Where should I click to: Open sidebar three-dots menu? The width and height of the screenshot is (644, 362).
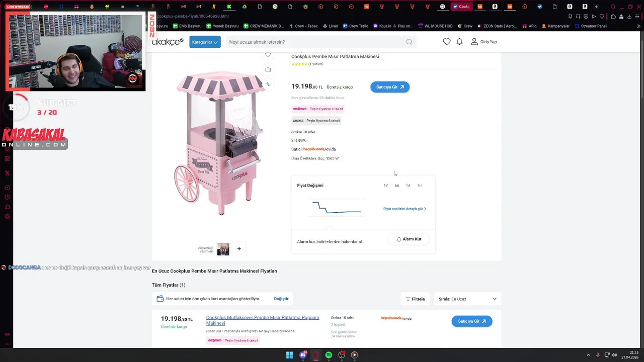[x=7, y=344]
